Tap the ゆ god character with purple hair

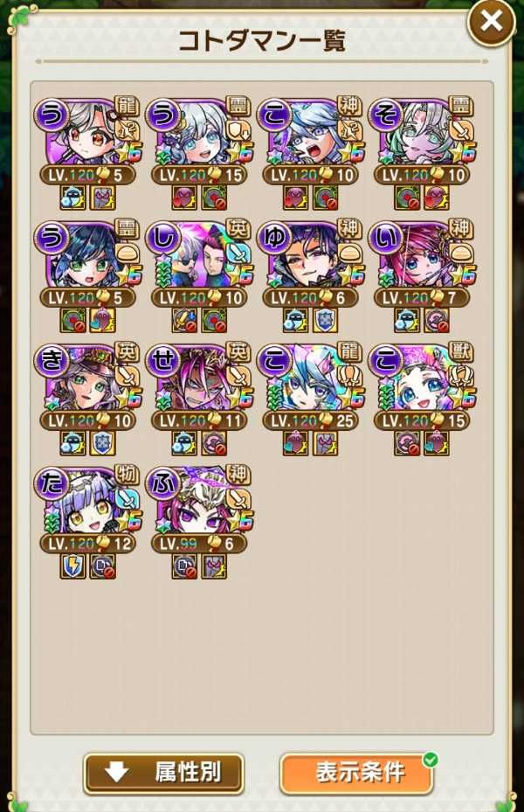coord(310,262)
